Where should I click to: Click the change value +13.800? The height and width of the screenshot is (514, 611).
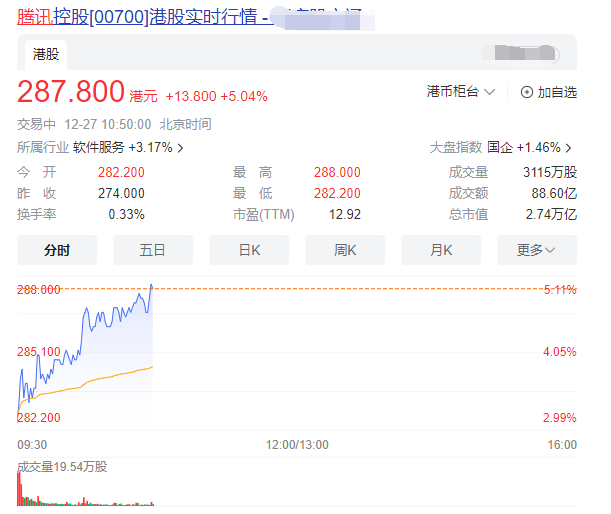click(191, 96)
